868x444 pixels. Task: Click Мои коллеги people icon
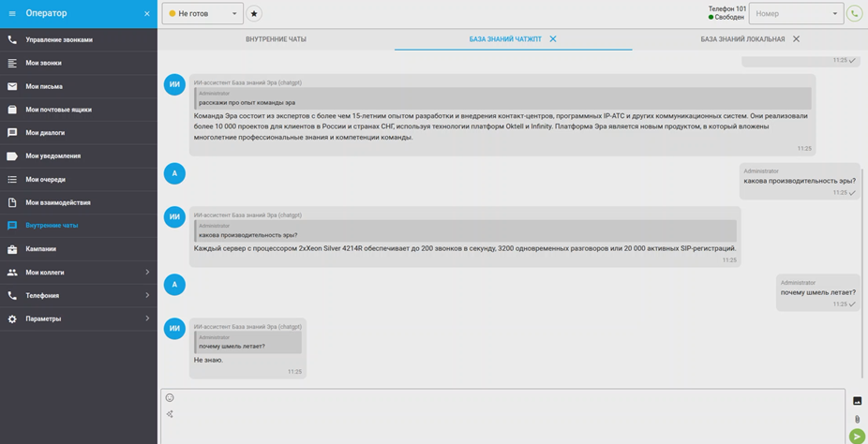pyautogui.click(x=12, y=272)
